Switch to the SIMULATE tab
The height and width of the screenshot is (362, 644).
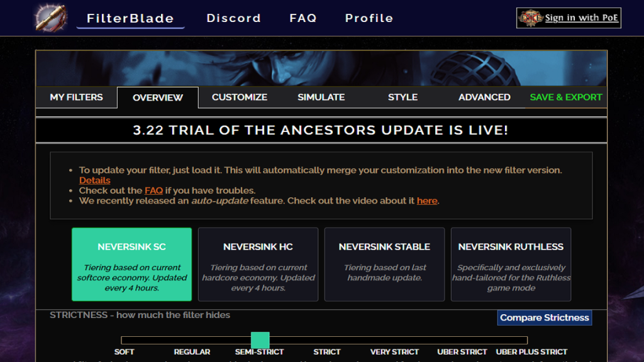coord(321,97)
